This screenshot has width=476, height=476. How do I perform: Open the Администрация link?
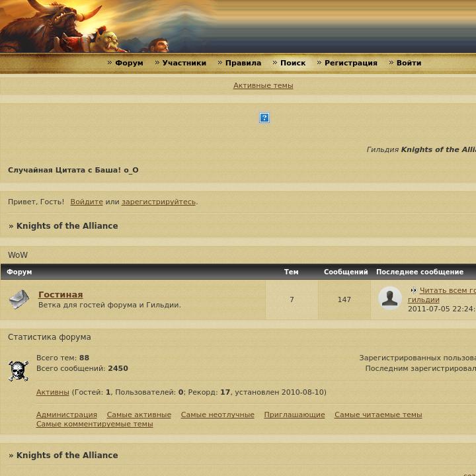click(x=67, y=415)
